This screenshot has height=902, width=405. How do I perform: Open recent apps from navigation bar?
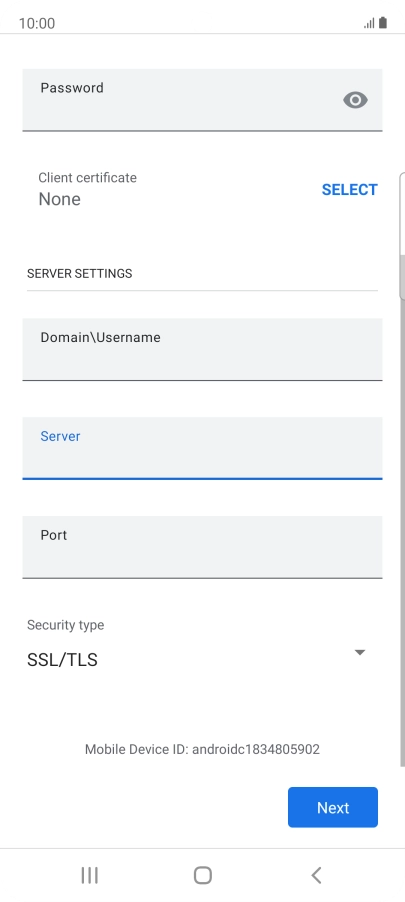89,876
